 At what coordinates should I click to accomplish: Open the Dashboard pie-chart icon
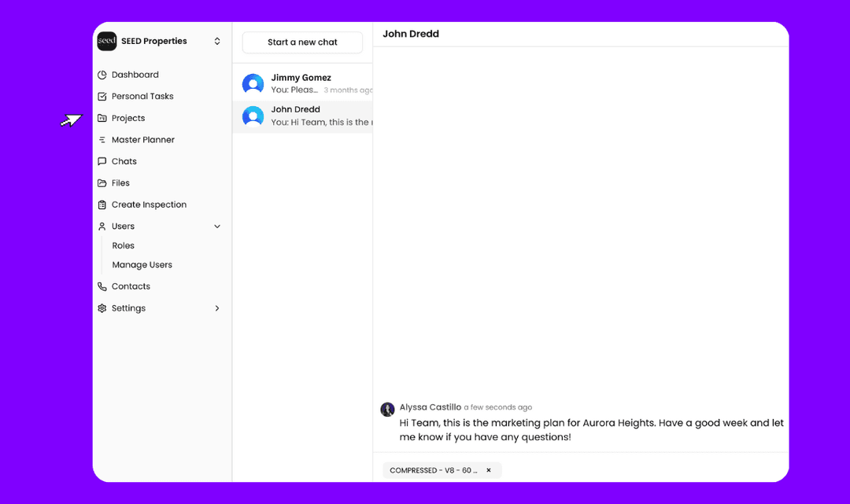pos(102,75)
